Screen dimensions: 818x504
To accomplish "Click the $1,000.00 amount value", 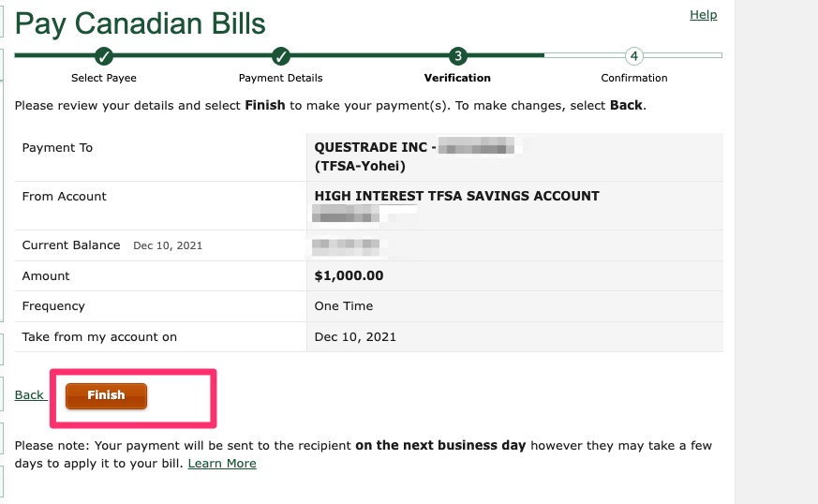I will coord(349,275).
